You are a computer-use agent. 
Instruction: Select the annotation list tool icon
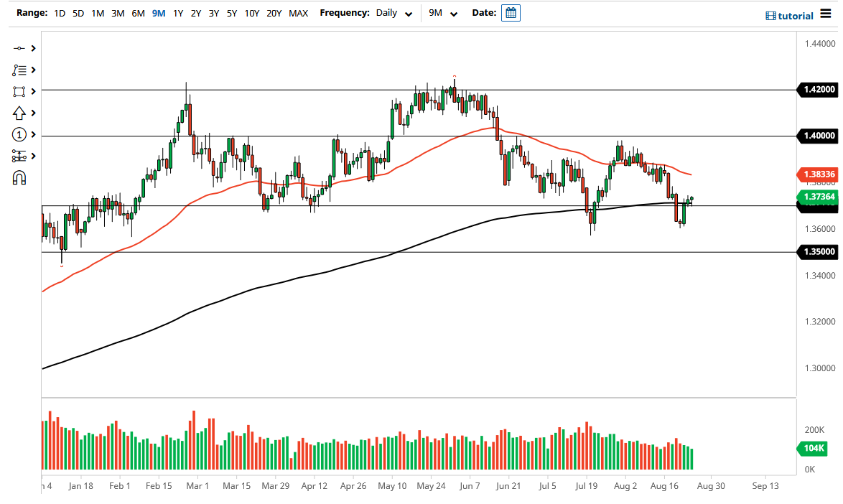point(19,70)
